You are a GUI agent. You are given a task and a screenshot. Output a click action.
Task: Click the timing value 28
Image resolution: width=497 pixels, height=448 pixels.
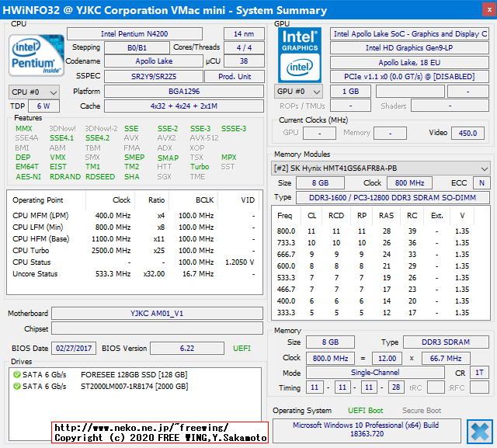pyautogui.click(x=396, y=387)
